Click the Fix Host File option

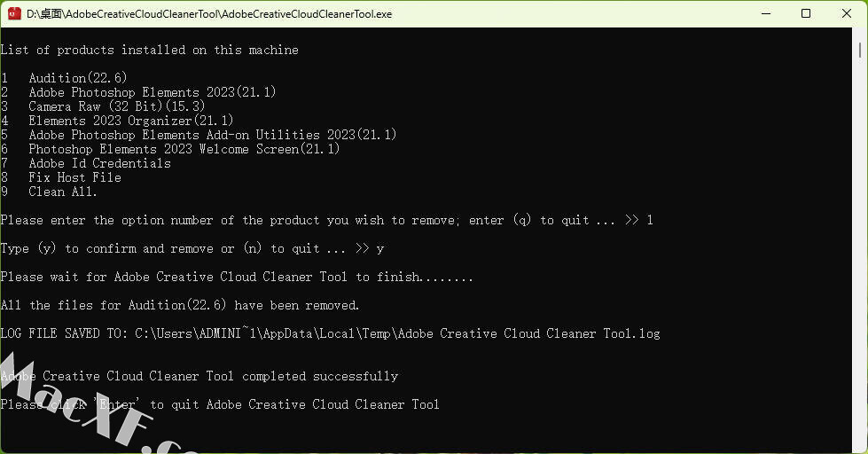pyautogui.click(x=74, y=177)
